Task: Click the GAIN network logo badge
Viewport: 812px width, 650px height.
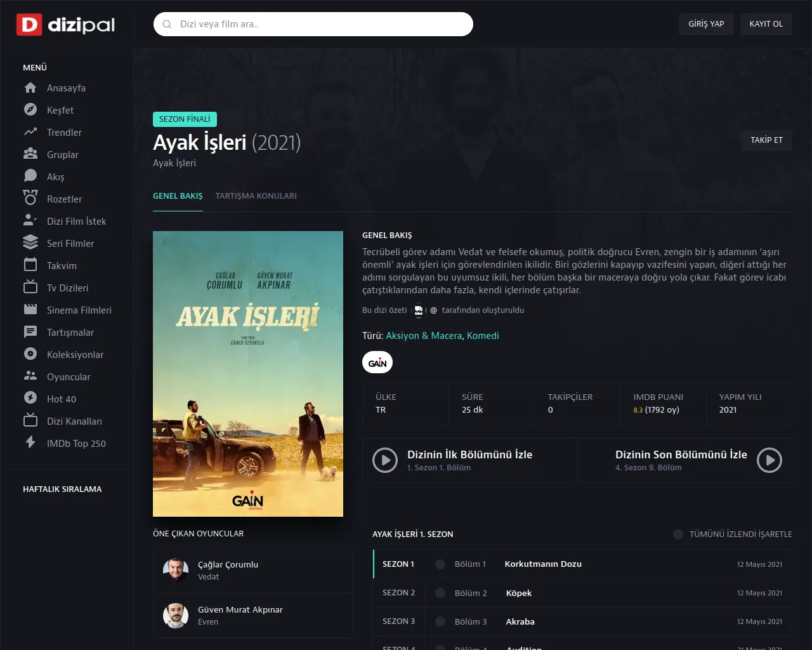Action: [x=377, y=362]
